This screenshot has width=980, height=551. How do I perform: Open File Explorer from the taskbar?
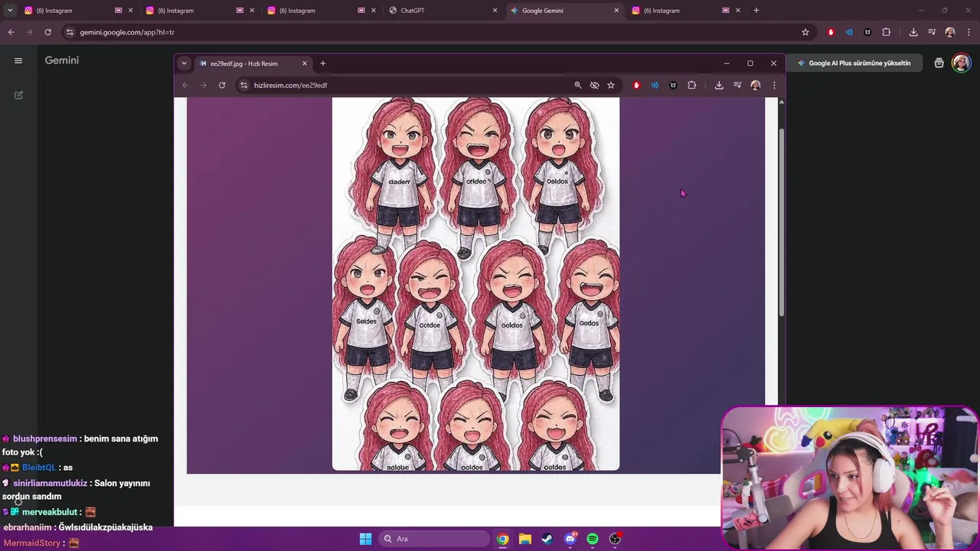(x=525, y=539)
